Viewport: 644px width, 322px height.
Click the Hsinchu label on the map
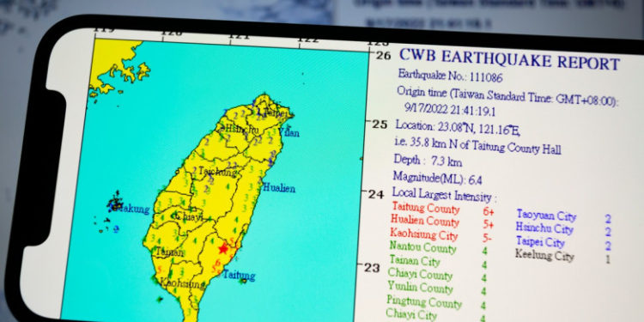242,130
